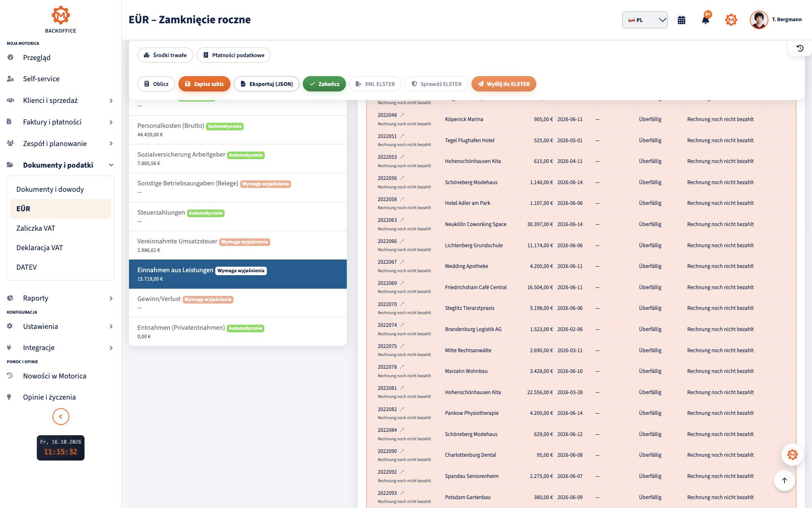The height and width of the screenshot is (508, 812).
Task: Click the Oblicz button
Action: click(156, 84)
